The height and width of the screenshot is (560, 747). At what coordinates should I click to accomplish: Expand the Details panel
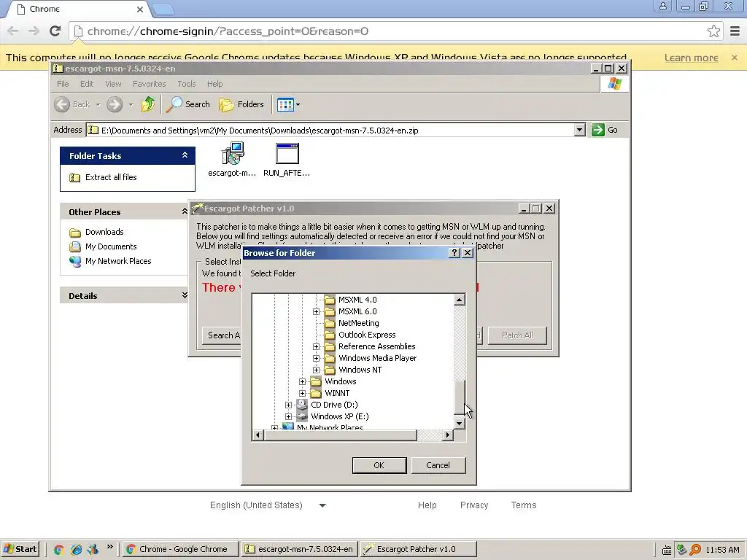[x=185, y=296]
